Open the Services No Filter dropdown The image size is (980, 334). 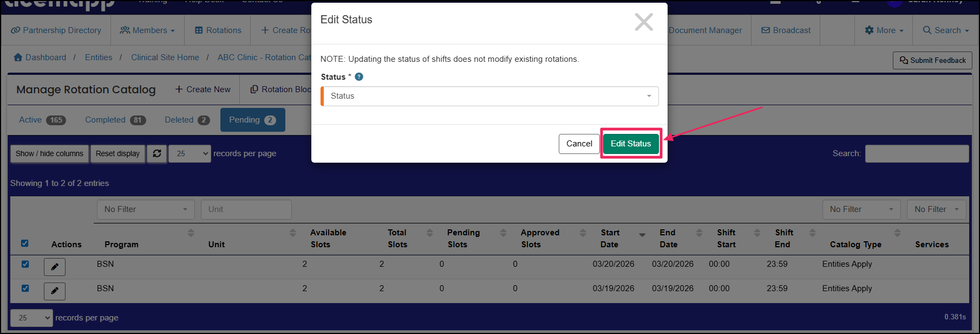[x=937, y=209]
